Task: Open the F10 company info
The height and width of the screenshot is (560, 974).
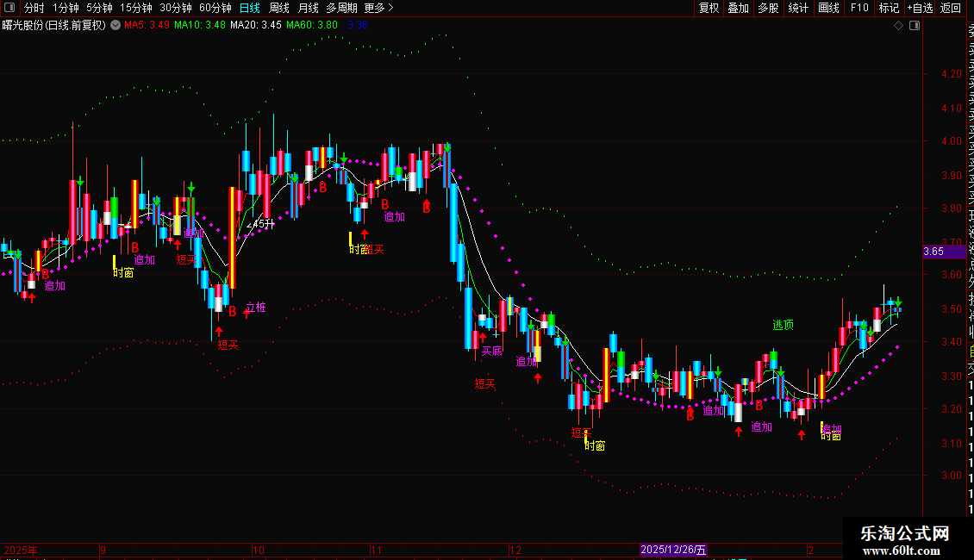Action: (859, 8)
